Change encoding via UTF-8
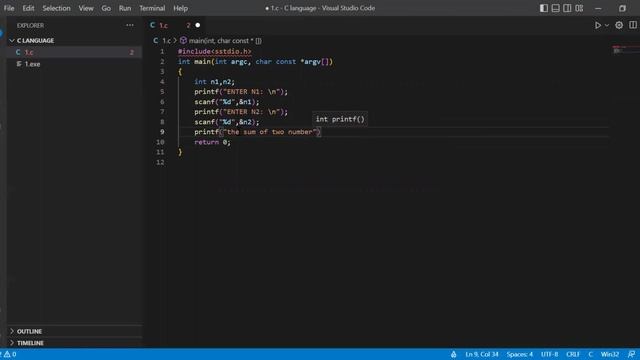Viewport: 640px width, 360px height. click(x=549, y=354)
